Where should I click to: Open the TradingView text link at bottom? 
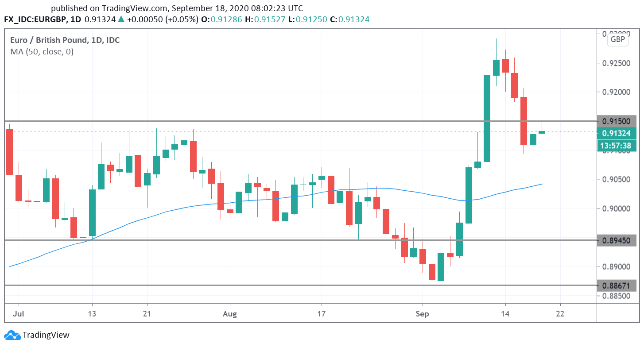46,335
